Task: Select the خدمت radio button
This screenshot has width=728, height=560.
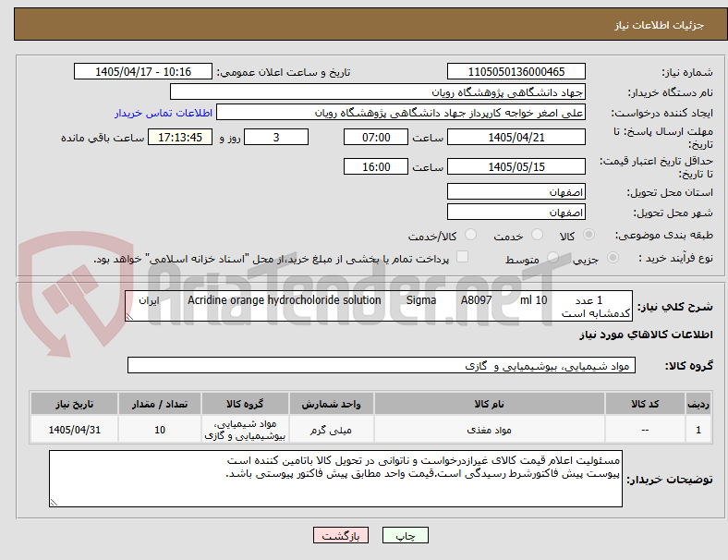Action: (537, 235)
